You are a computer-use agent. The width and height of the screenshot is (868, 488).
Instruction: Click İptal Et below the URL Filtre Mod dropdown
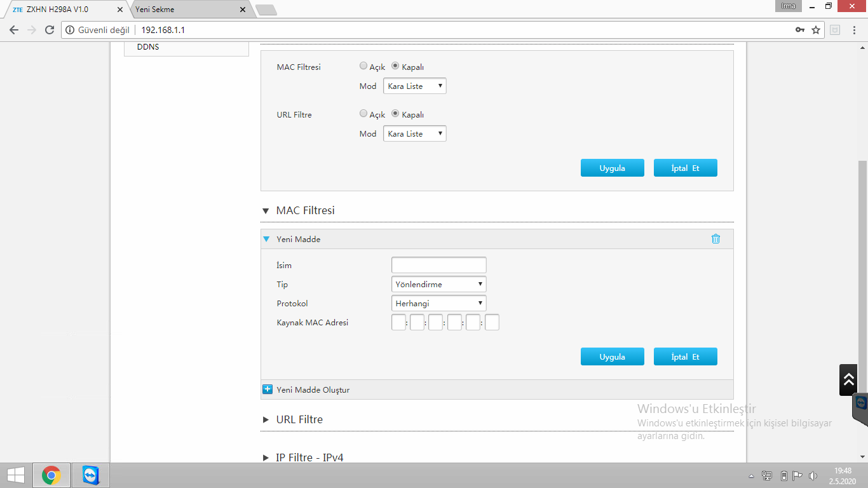686,168
